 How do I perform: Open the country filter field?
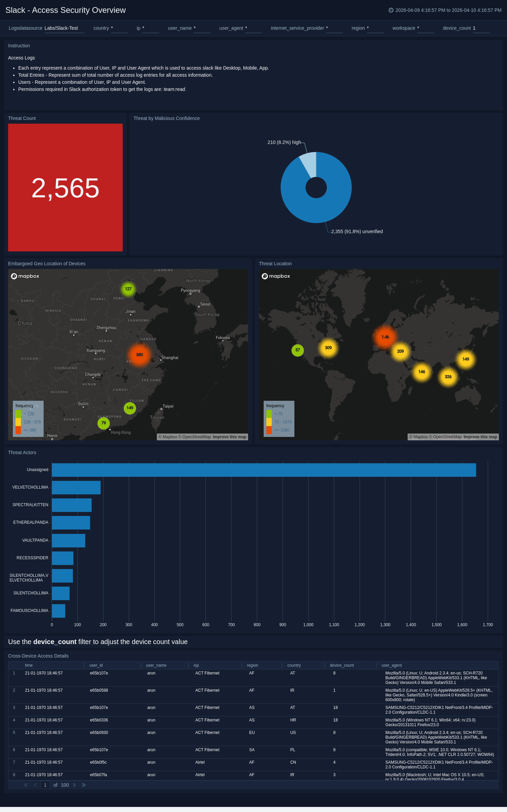pyautogui.click(x=119, y=28)
